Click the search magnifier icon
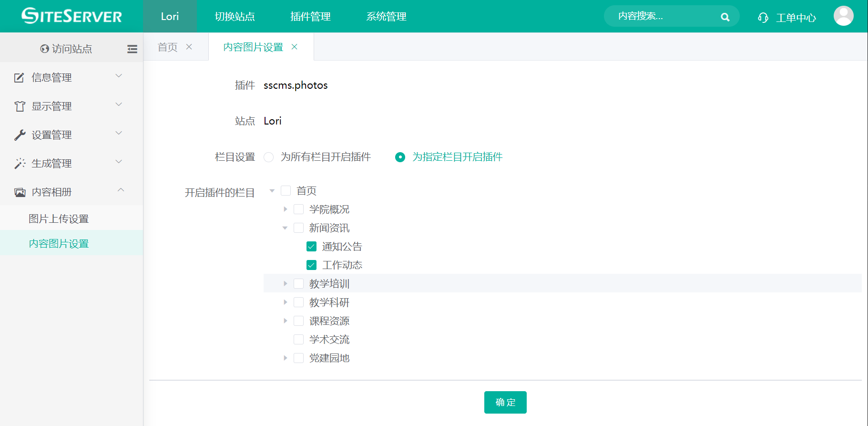The image size is (868, 426). 725,17
